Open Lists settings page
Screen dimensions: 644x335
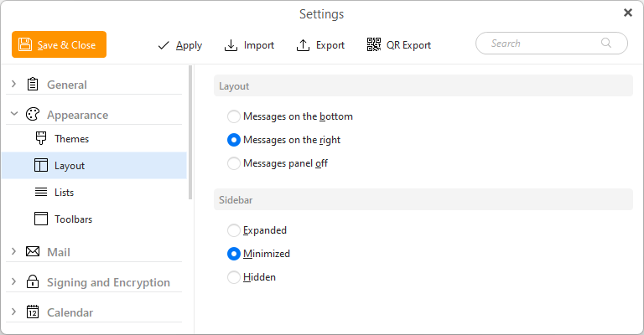point(64,193)
